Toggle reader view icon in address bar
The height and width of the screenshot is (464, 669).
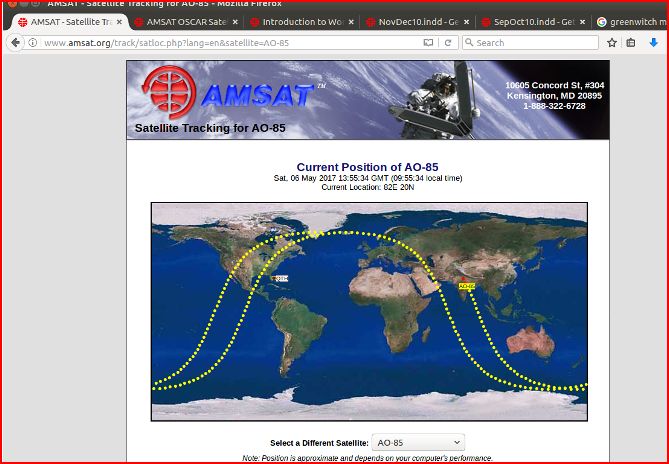click(x=428, y=43)
